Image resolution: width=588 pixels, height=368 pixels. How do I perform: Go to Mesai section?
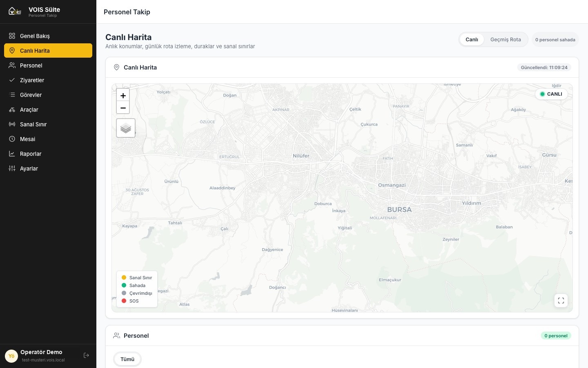point(48,139)
